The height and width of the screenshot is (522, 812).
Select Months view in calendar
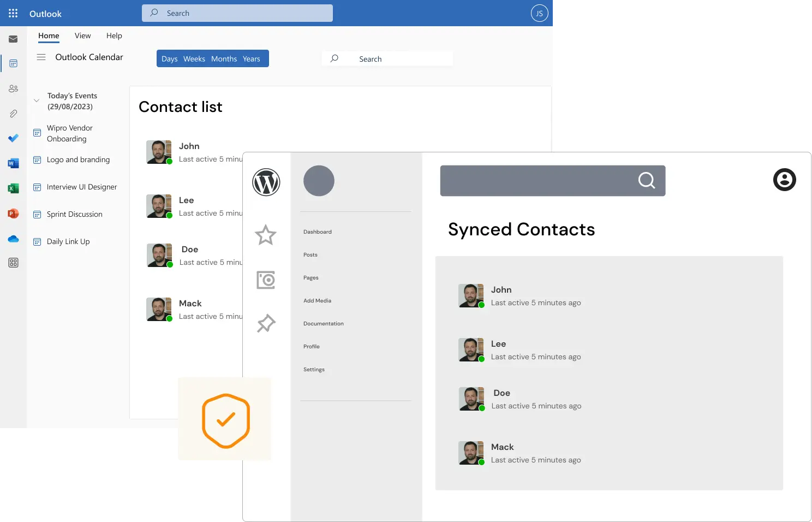224,59
